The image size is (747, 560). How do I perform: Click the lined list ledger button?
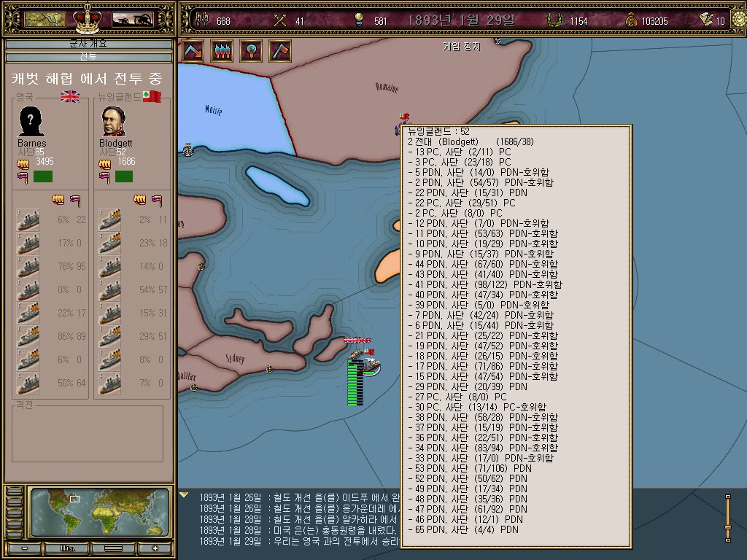(x=113, y=548)
